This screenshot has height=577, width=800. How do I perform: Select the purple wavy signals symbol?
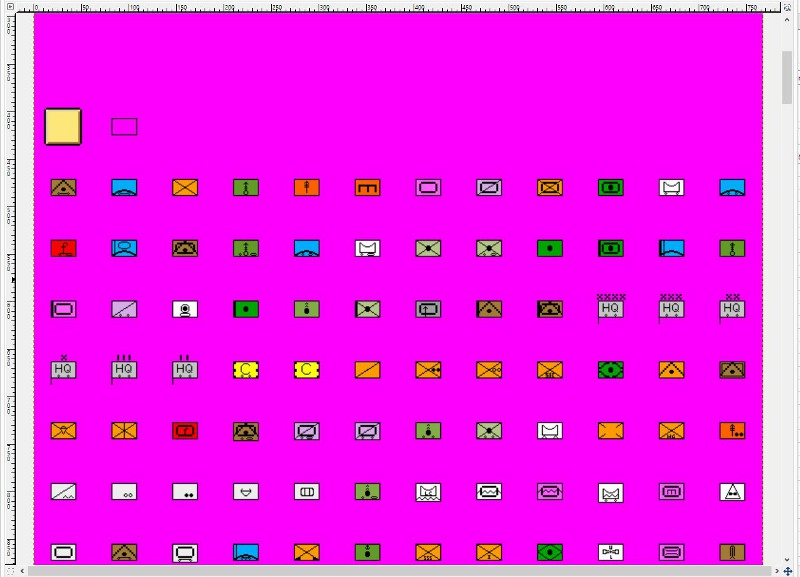pyautogui.click(x=549, y=491)
